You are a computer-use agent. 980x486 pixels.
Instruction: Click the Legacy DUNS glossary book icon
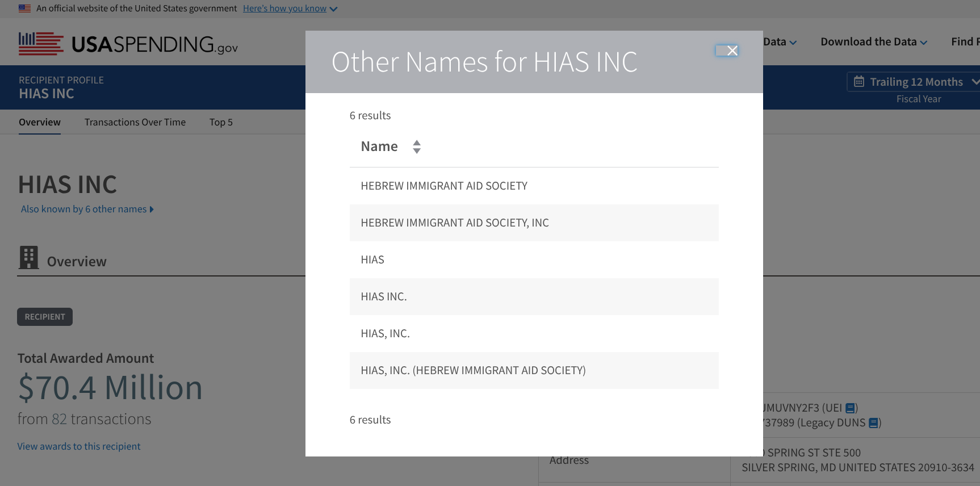(874, 423)
